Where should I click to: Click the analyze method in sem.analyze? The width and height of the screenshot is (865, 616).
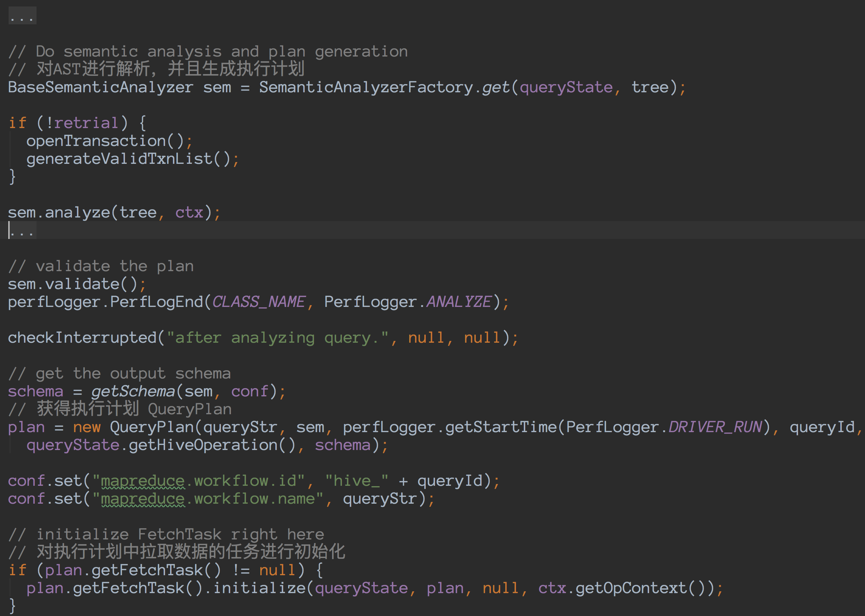click(x=77, y=213)
